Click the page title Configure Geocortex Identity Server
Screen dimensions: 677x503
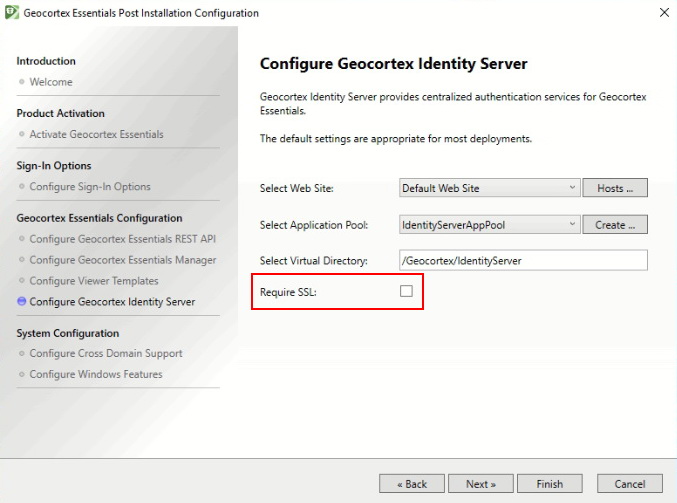(x=393, y=64)
